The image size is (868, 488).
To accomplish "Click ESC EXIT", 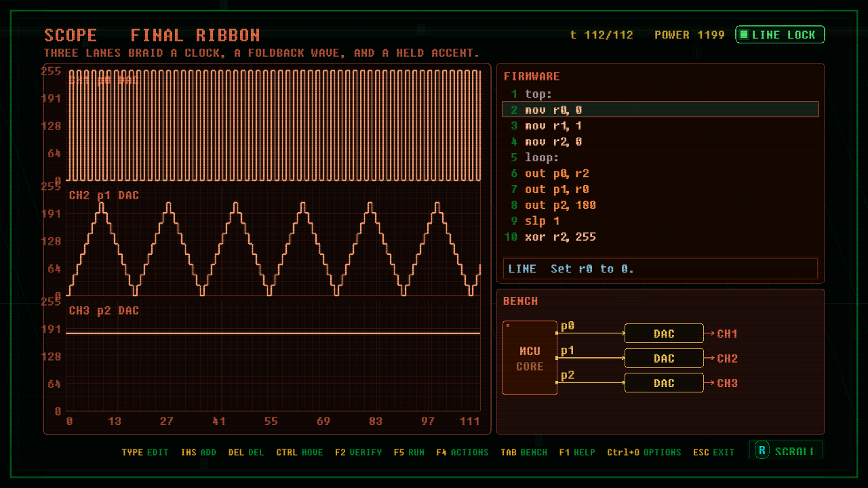I will coord(714,452).
